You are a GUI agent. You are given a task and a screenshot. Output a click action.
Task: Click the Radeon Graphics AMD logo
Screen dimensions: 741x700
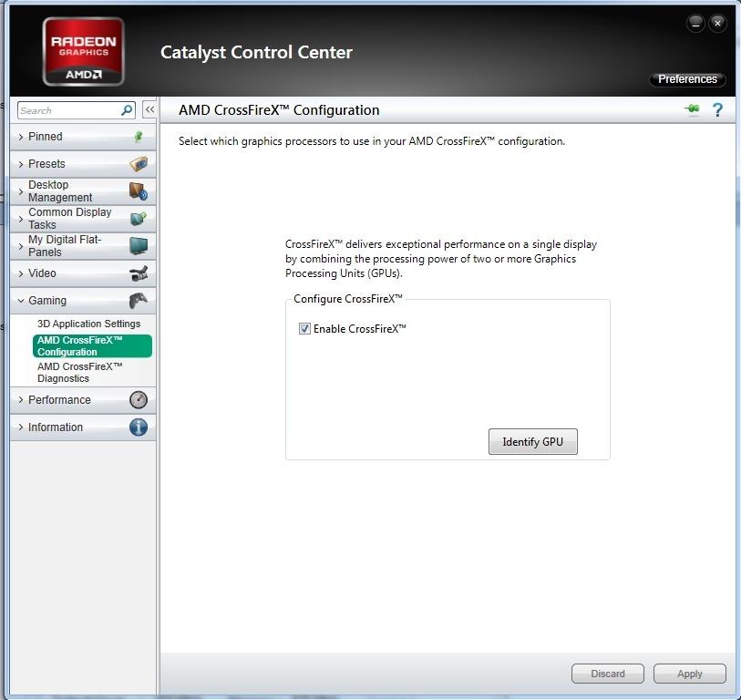coord(84,52)
